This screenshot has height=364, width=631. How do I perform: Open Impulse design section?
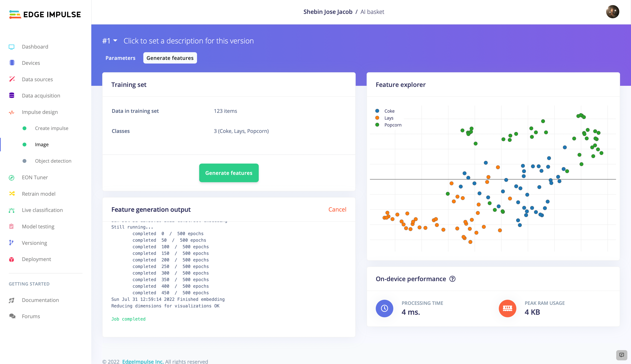(40, 112)
